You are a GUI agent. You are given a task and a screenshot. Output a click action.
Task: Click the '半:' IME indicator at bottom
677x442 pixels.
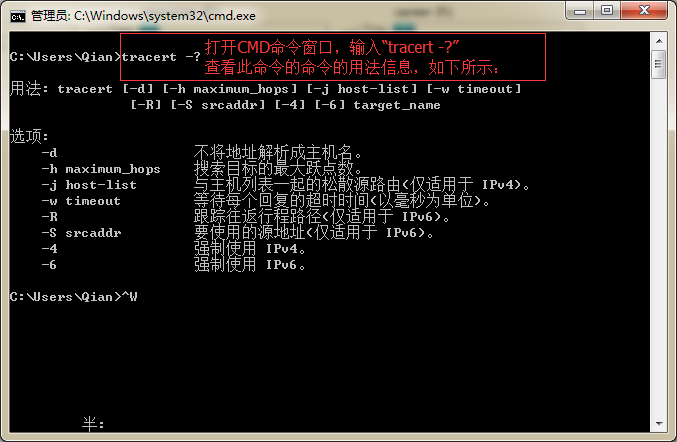[x=93, y=424]
